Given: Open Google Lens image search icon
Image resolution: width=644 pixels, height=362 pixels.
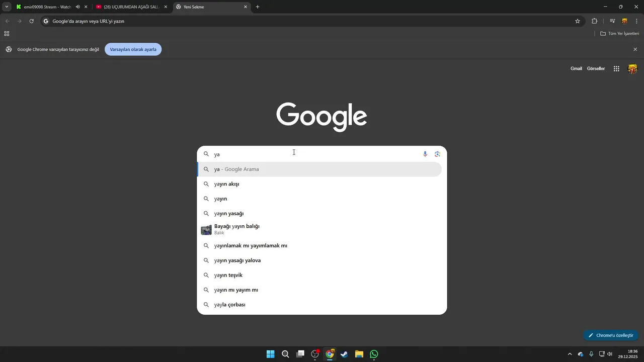Looking at the screenshot, I should [437, 154].
